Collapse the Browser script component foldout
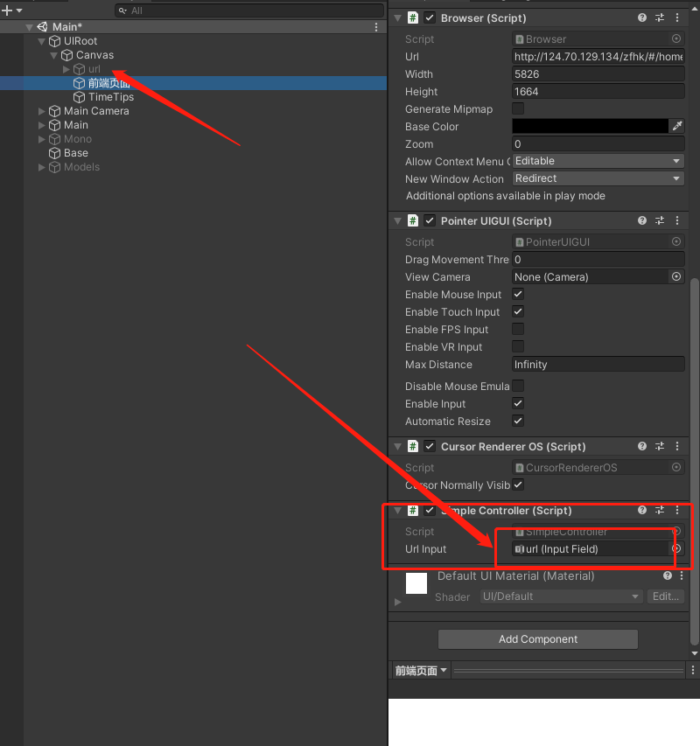700x746 pixels. (x=397, y=18)
